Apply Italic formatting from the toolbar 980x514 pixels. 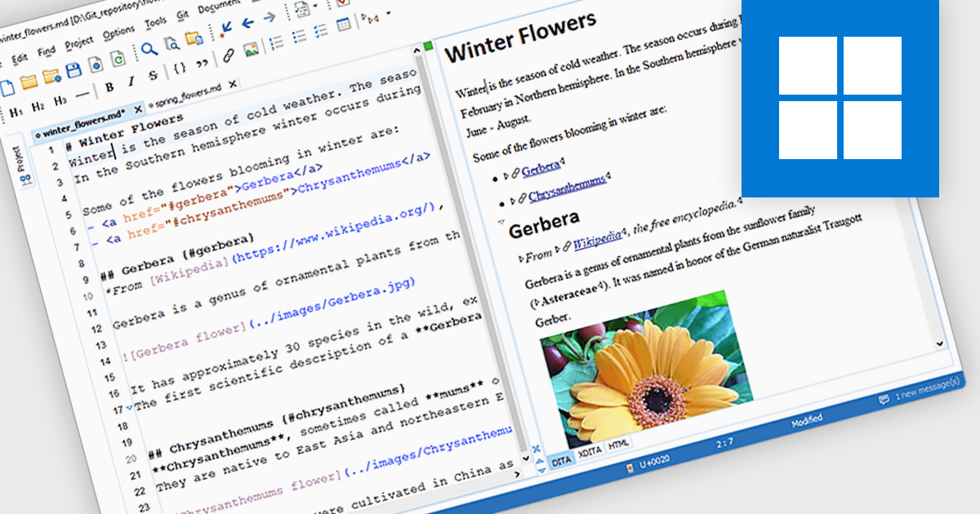131,83
